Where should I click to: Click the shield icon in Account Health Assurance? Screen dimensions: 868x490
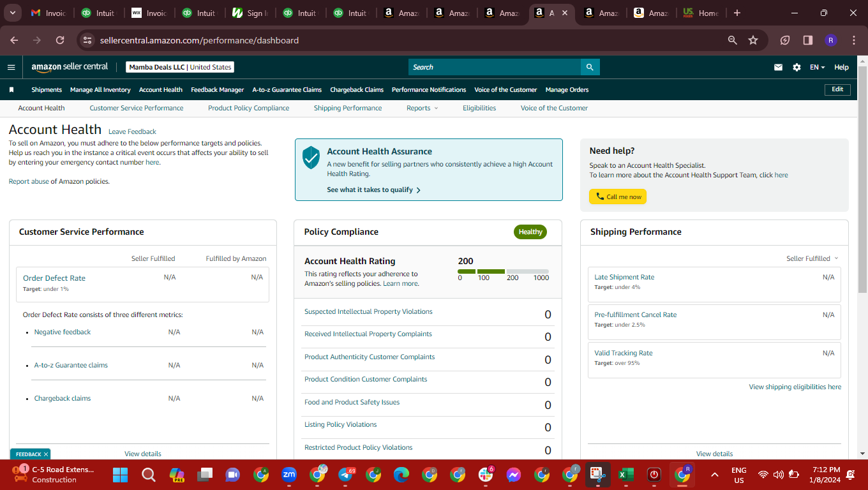point(311,157)
